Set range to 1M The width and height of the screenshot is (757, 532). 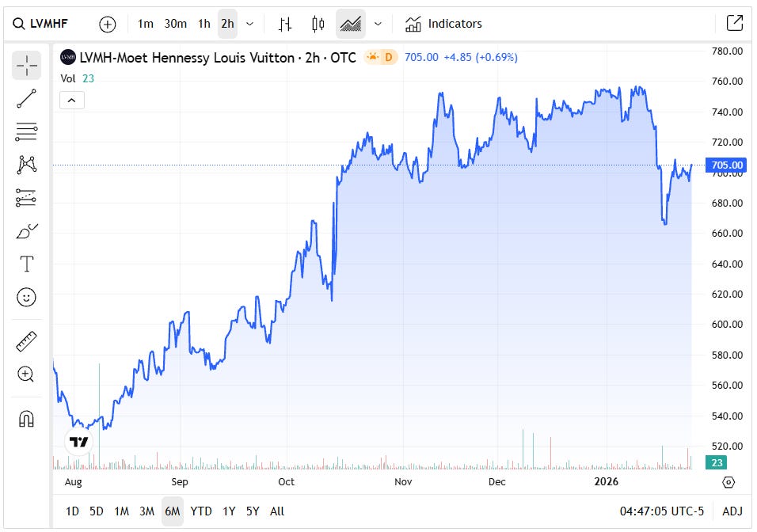(x=121, y=511)
